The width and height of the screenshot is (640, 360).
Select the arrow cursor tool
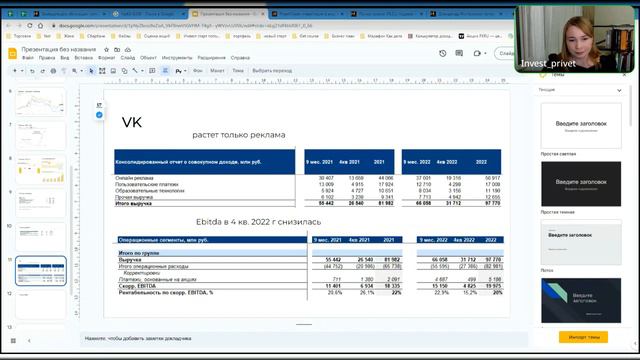tap(91, 71)
